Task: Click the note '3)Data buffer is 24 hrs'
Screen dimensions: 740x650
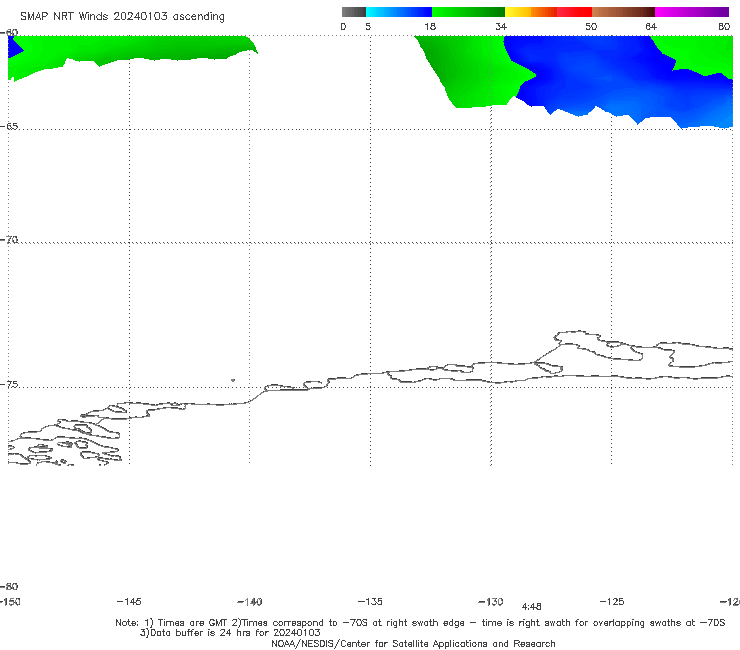Action: 230,633
